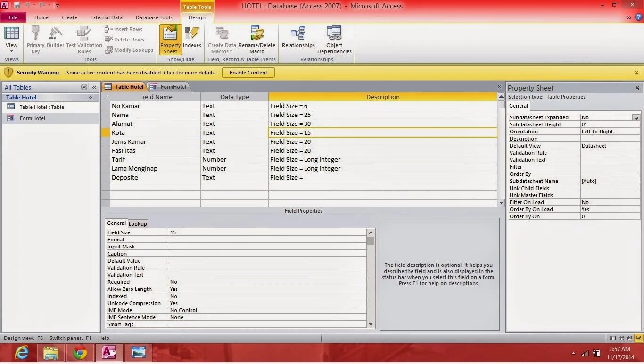Image resolution: width=644 pixels, height=364 pixels.
Task: Switch to Datasheet View in status bar
Action: tap(612, 338)
